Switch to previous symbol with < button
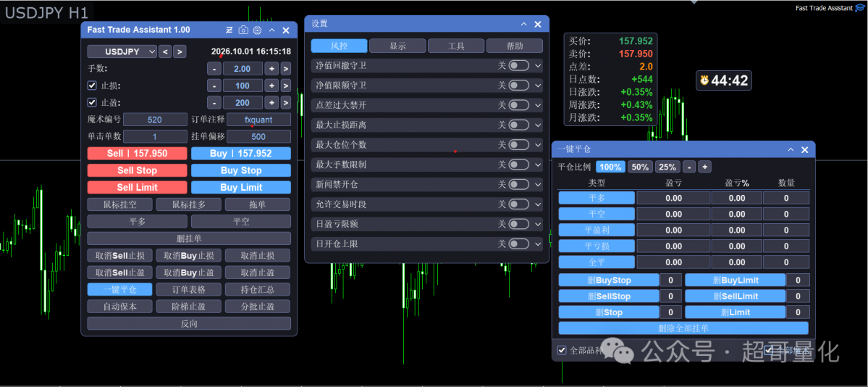 (165, 51)
